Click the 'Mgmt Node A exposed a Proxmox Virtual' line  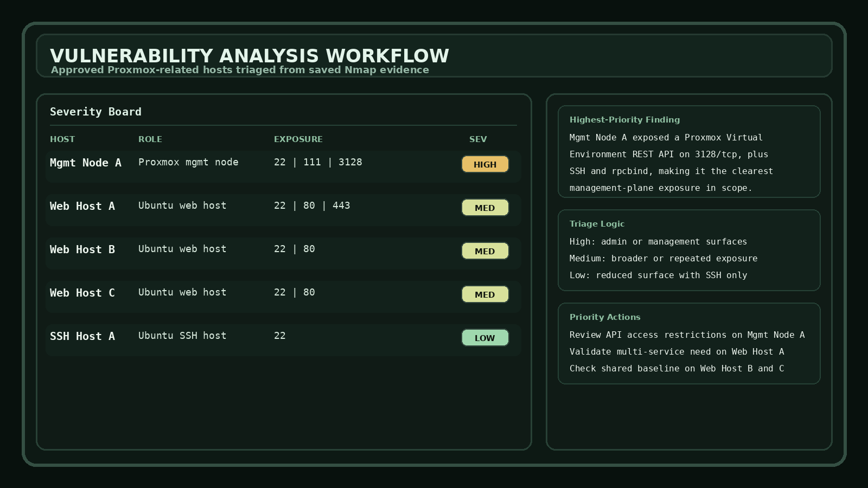click(x=666, y=138)
